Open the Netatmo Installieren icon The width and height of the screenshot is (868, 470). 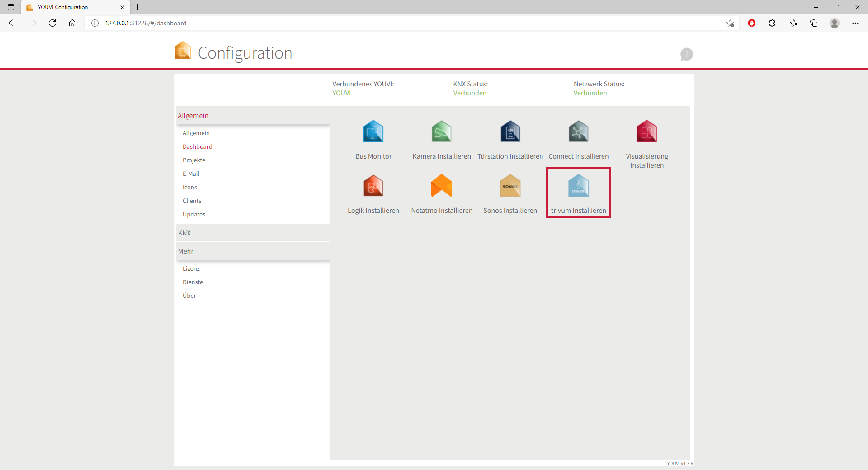[441, 186]
